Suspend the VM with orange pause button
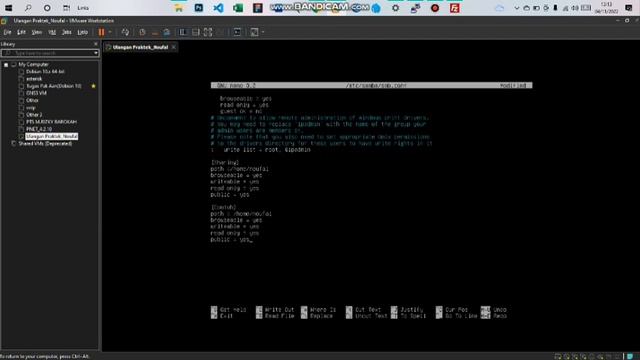Image resolution: width=640 pixels, height=360 pixels. click(101, 32)
